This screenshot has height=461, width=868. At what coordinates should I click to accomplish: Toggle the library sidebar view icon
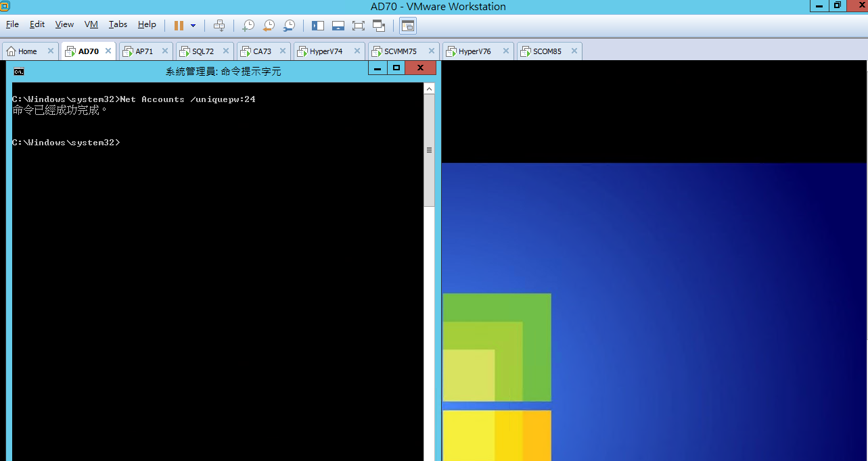pos(318,26)
